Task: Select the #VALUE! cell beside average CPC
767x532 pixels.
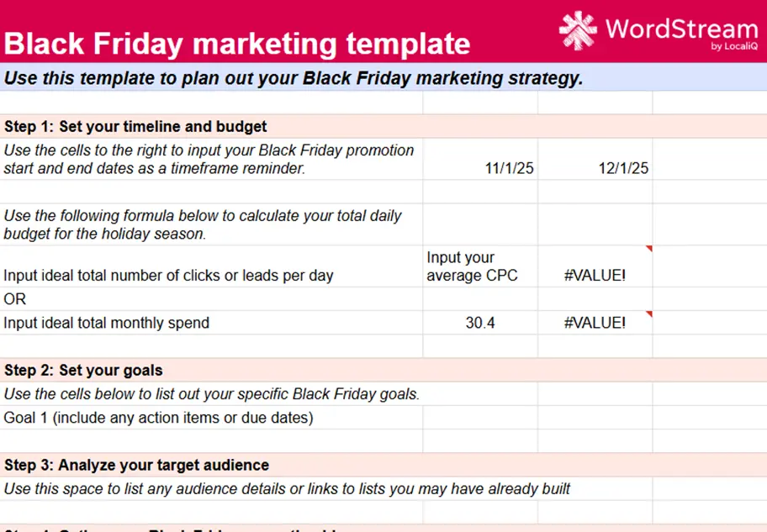Action: click(x=595, y=275)
